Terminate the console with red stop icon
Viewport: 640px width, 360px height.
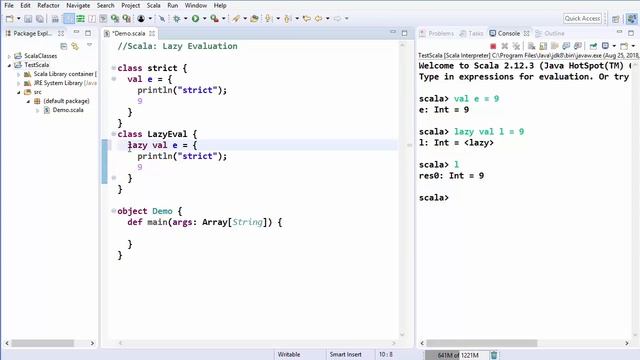coord(493,46)
